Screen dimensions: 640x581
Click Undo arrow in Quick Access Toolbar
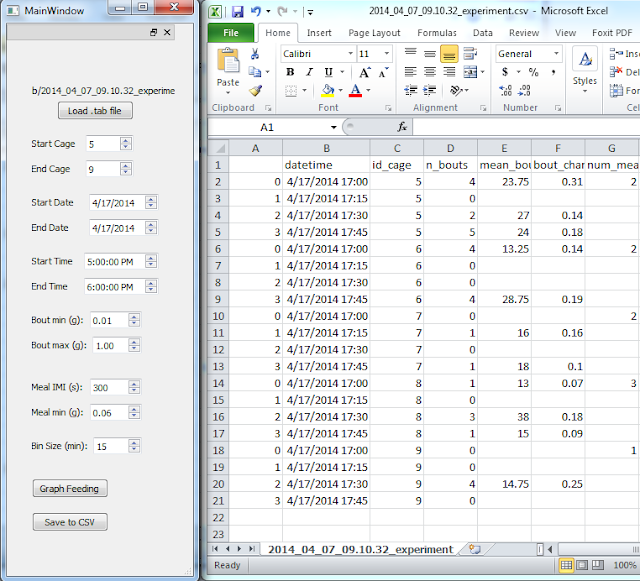(x=256, y=11)
